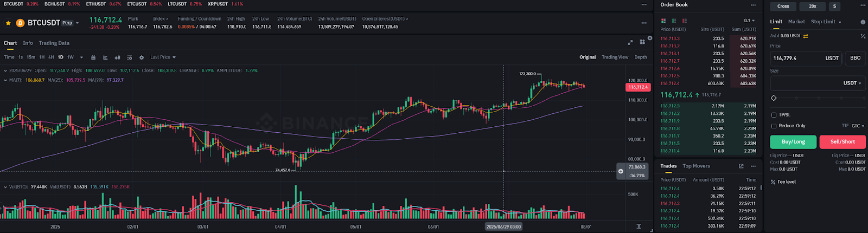Select the 15m time interval
The image size is (868, 233).
31,57
